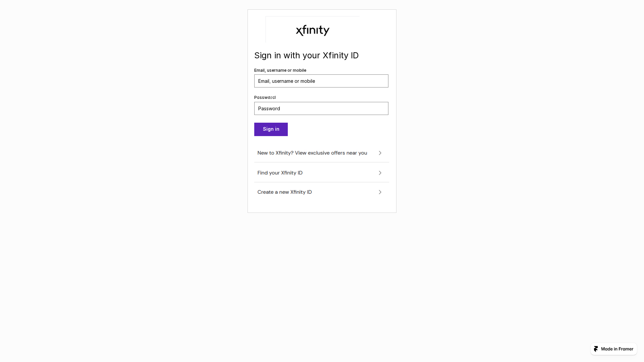
Task: Open the Create a new Xfinity ID link
Action: [x=321, y=192]
